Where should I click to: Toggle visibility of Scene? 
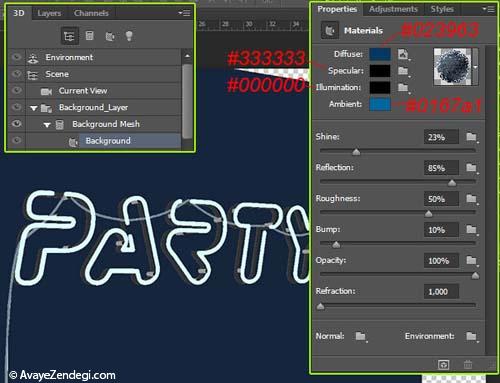click(16, 74)
